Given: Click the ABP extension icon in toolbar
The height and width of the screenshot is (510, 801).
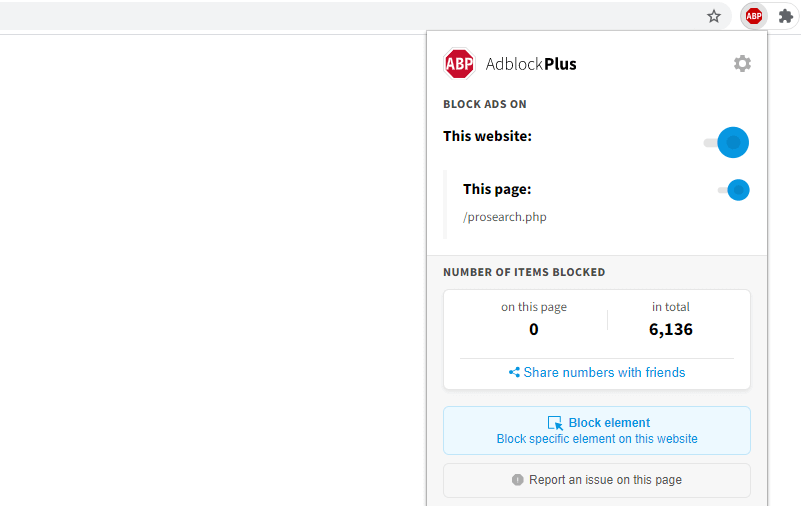Looking at the screenshot, I should [753, 16].
